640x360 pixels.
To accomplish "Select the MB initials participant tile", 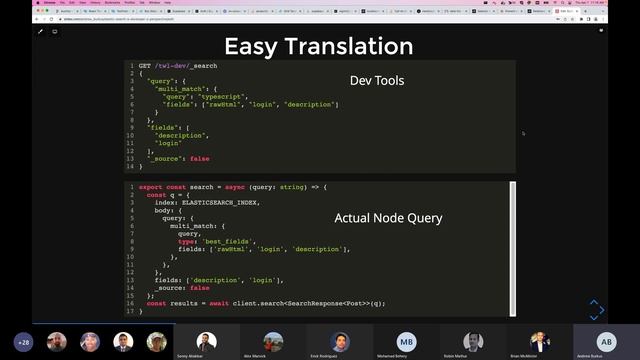I will point(407,342).
